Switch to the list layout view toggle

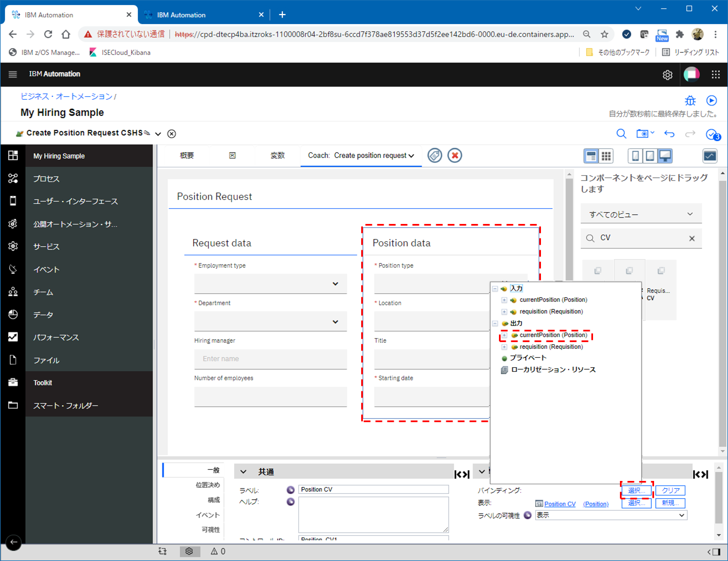click(591, 156)
